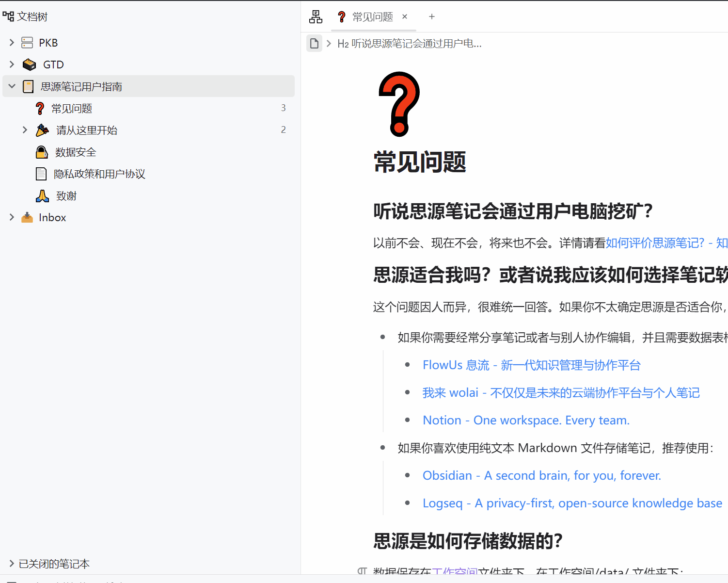Click the 文档树 panel header icon
728x583 pixels.
(x=8, y=16)
